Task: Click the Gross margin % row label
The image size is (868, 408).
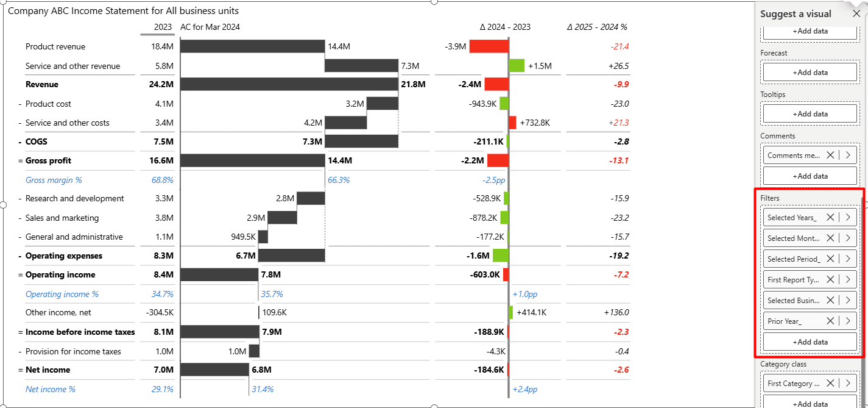Action: 54,180
